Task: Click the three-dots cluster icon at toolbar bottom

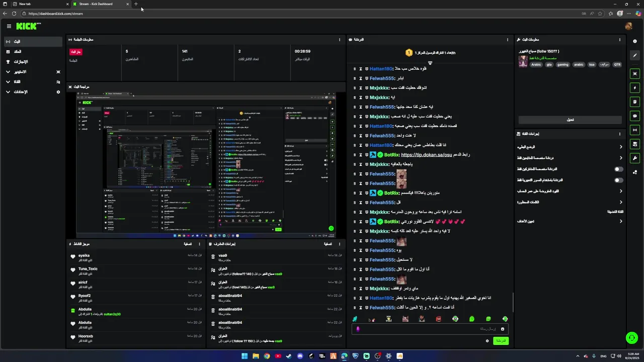Action: 635,172
